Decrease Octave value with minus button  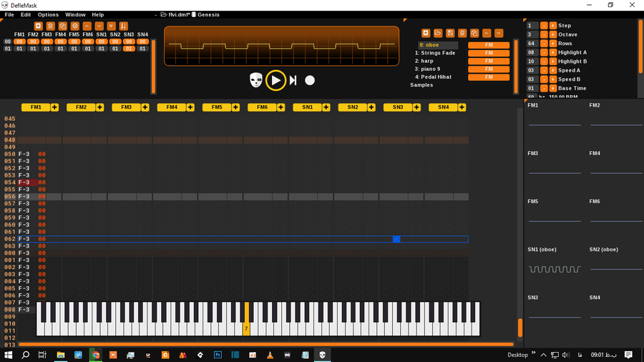click(x=544, y=34)
